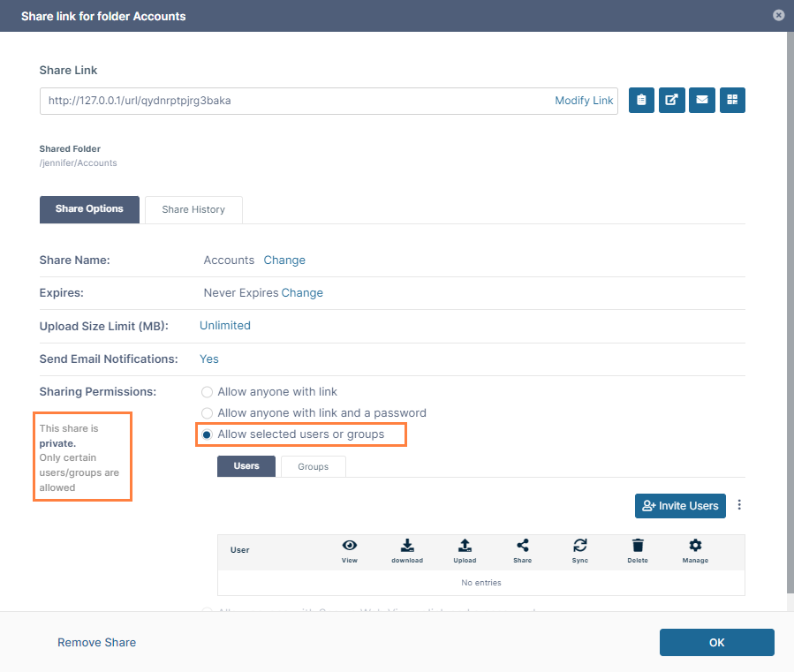Select Allow anyone with link option
Image resolution: width=794 pixels, height=672 pixels.
click(x=208, y=392)
